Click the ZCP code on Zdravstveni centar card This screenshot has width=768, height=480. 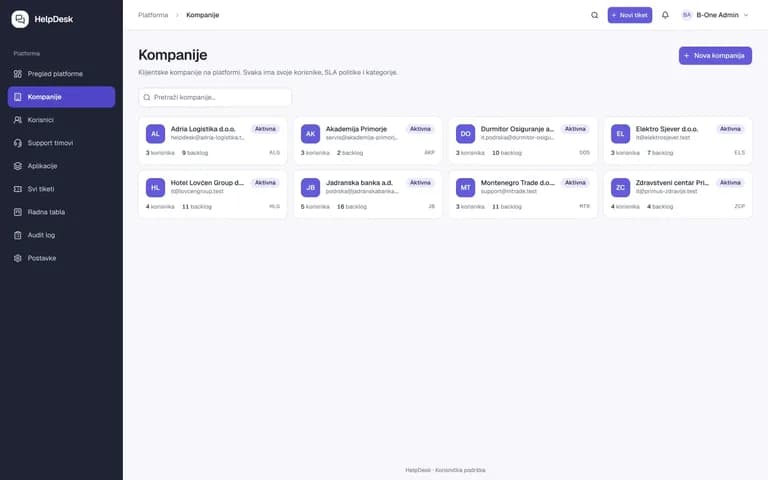(x=740, y=207)
